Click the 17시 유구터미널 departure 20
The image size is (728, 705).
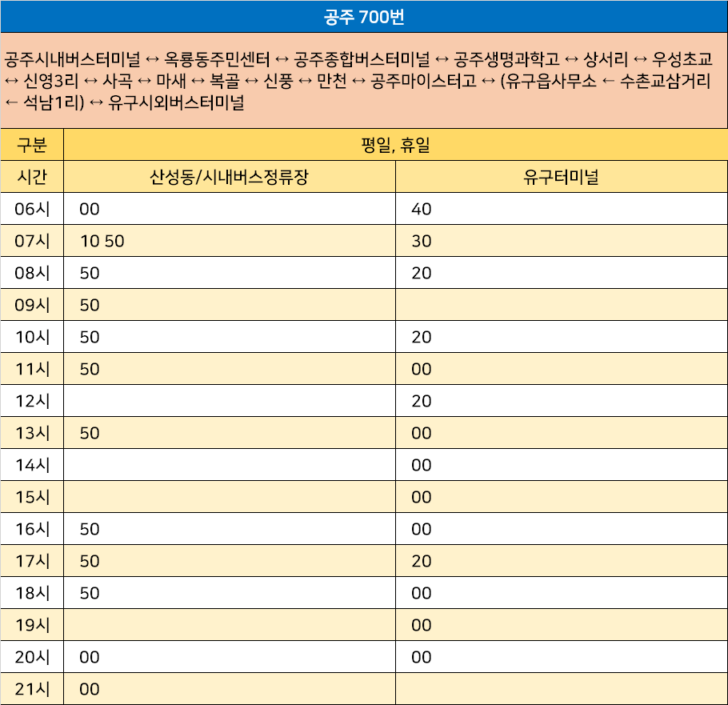421,562
